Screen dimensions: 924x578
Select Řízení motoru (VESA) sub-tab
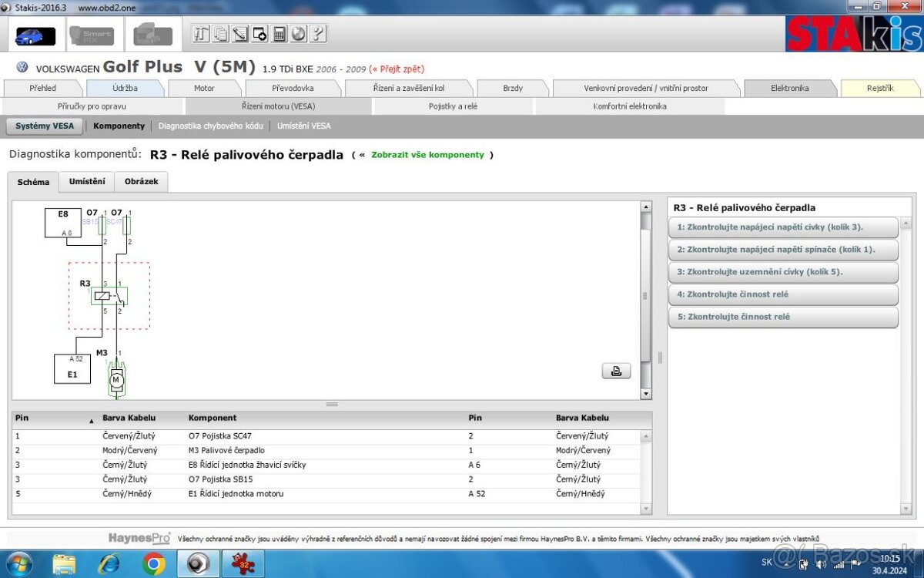tap(278, 106)
